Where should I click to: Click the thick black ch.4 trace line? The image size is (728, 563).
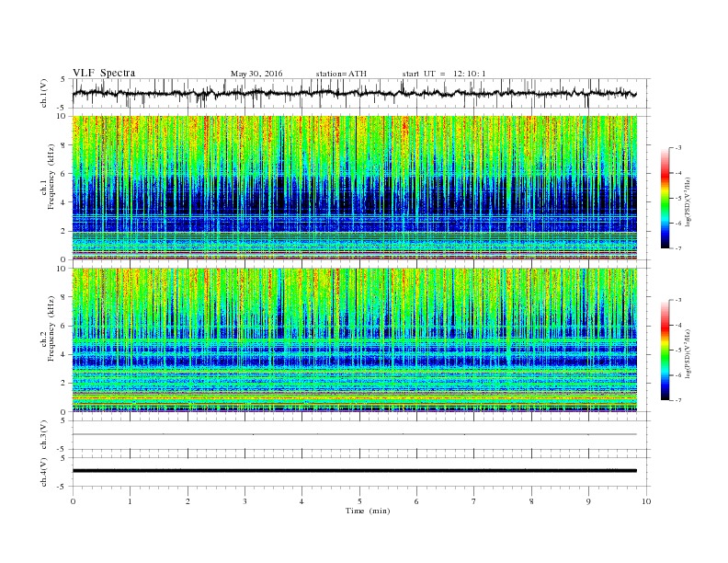[x=354, y=471]
